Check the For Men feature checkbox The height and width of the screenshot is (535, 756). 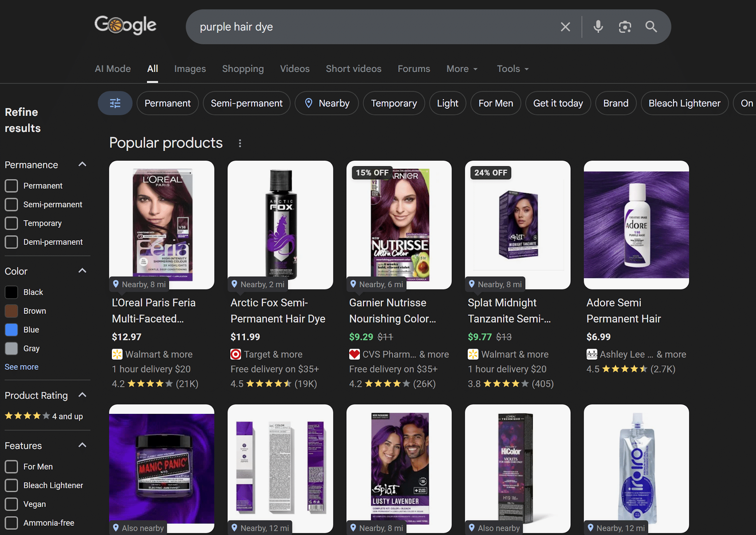pos(11,467)
